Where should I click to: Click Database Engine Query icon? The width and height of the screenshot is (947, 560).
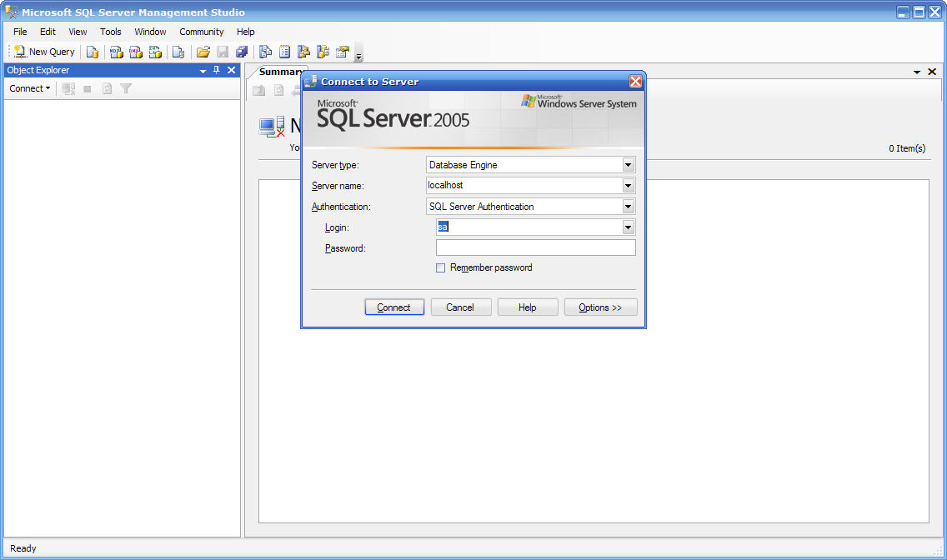(x=93, y=52)
